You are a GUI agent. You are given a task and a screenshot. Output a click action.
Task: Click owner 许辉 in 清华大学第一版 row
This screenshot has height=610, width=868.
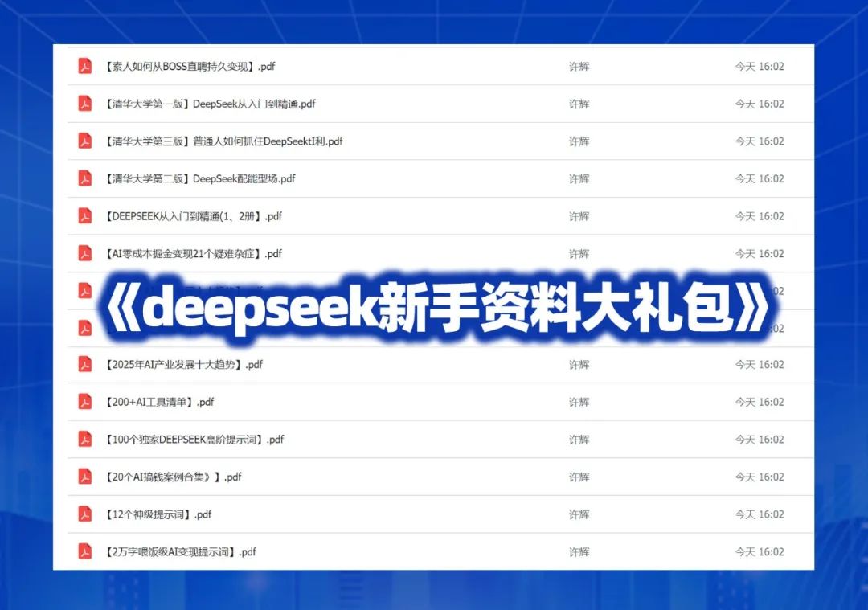coord(579,104)
